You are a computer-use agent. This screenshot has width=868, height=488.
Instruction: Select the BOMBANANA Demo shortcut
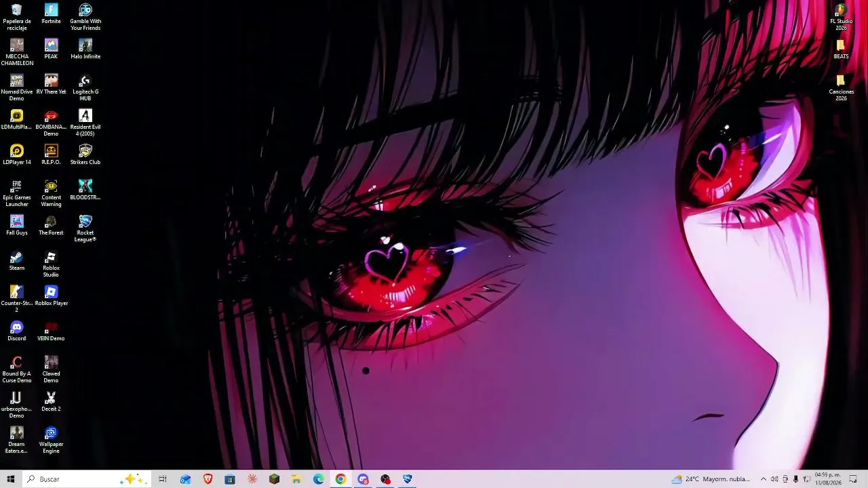click(x=51, y=123)
